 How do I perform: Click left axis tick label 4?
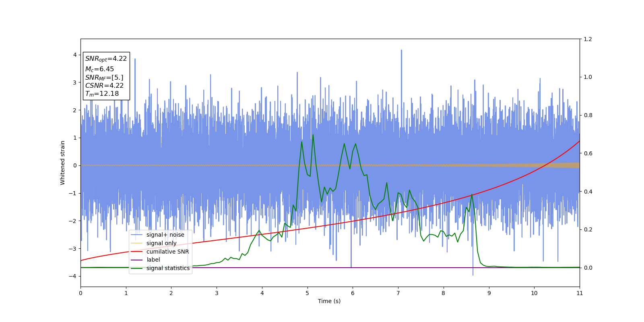[75, 55]
